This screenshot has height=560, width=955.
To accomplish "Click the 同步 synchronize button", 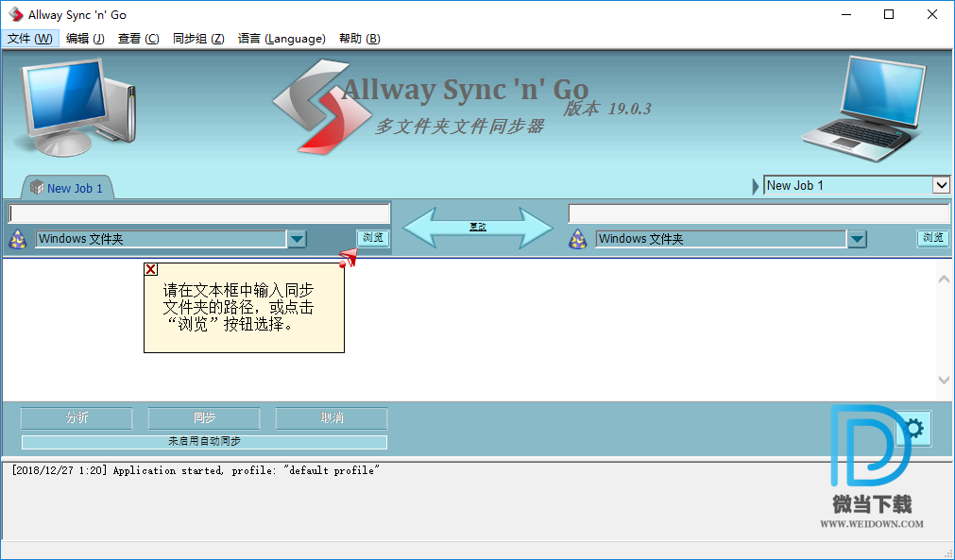I will click(x=204, y=418).
